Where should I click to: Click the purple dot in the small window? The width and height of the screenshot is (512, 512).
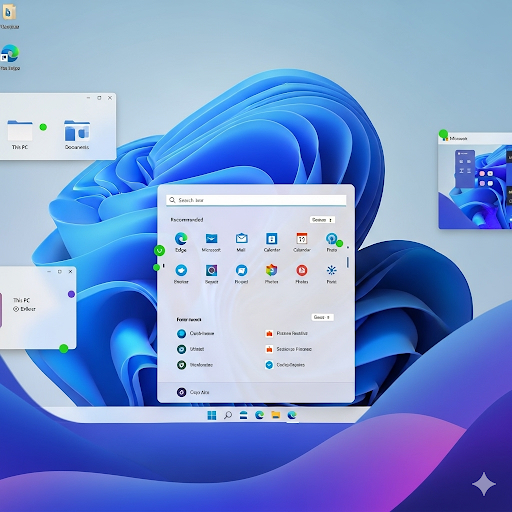pyautogui.click(x=71, y=294)
